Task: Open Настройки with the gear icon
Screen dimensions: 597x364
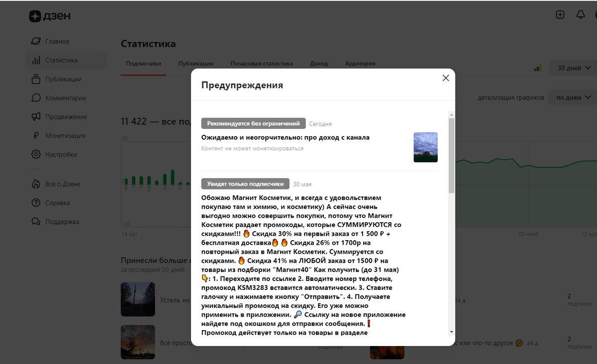Action: tap(36, 154)
